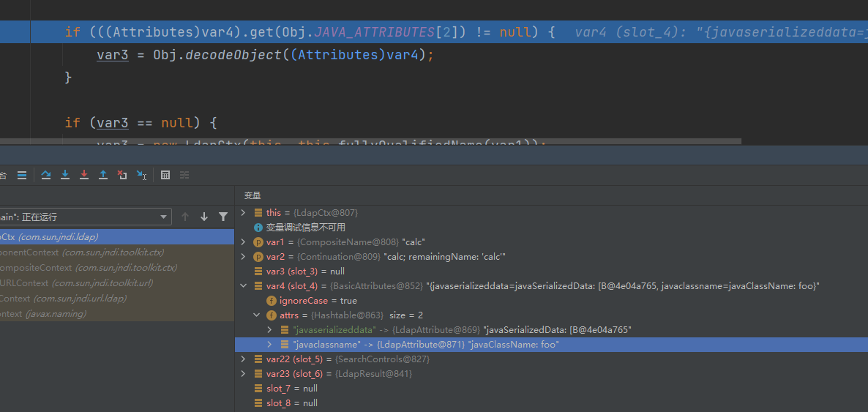The width and height of the screenshot is (868, 412).
Task: Click the 'this' variable stack icon
Action: click(x=258, y=213)
